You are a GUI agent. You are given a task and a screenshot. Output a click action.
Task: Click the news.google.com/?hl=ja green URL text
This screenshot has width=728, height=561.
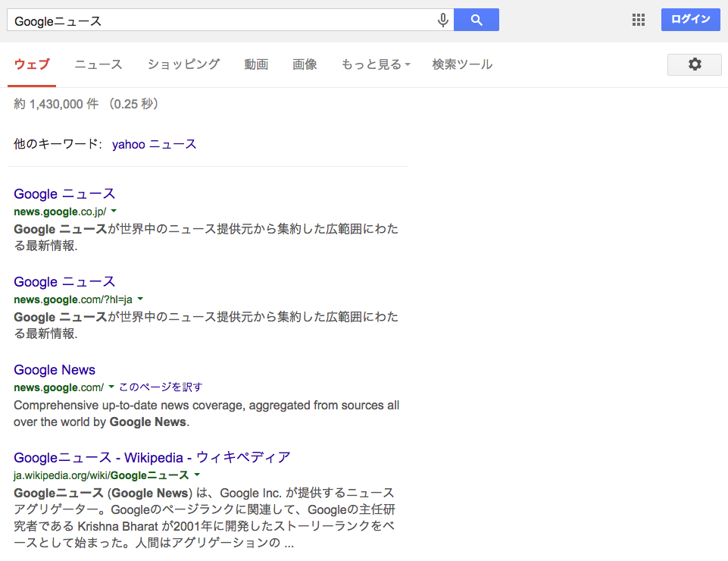(x=73, y=299)
